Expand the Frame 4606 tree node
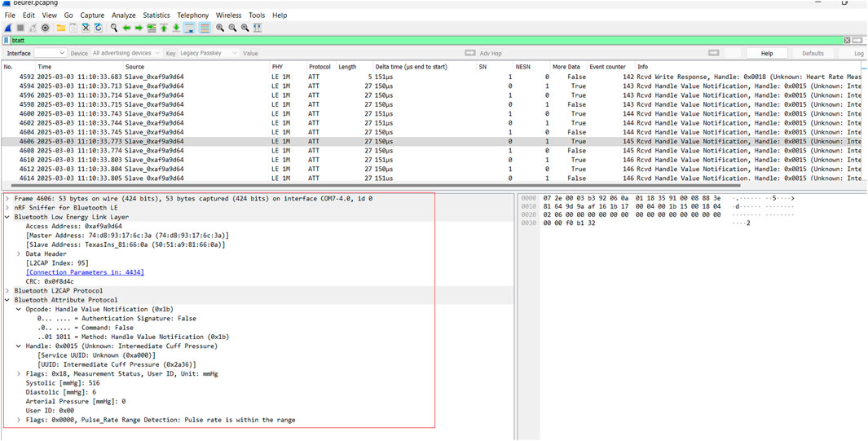This screenshot has width=868, height=441. tap(7, 198)
